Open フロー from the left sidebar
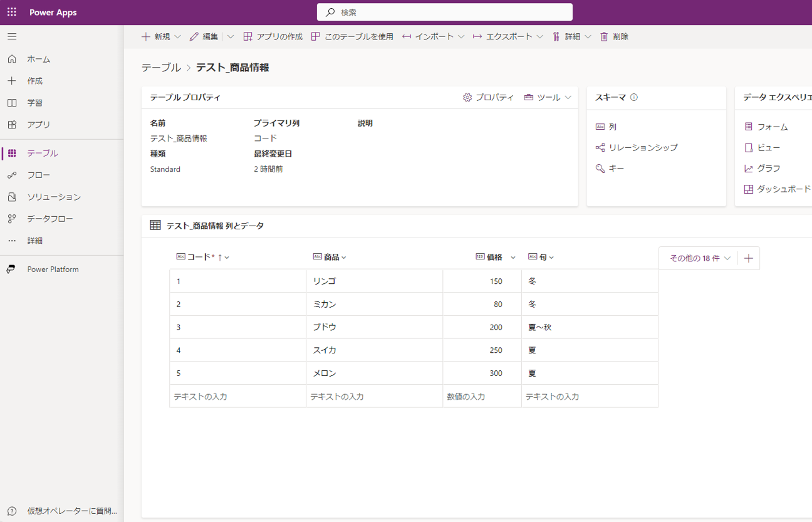 click(x=38, y=174)
